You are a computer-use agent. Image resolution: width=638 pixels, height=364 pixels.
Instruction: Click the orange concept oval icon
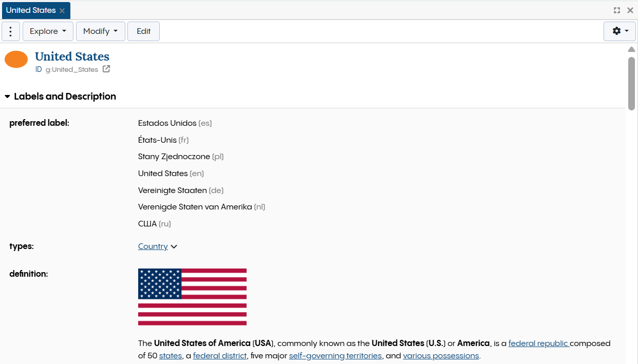pos(16,60)
